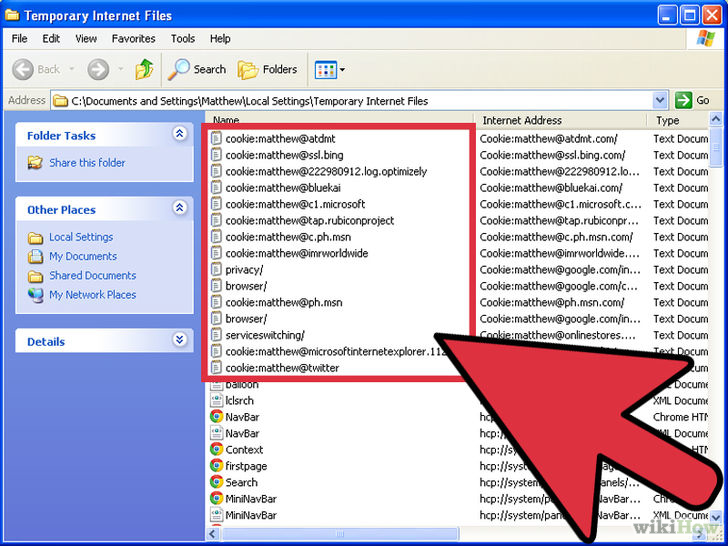
Task: Click the Search Chrome file icon
Action: [216, 482]
